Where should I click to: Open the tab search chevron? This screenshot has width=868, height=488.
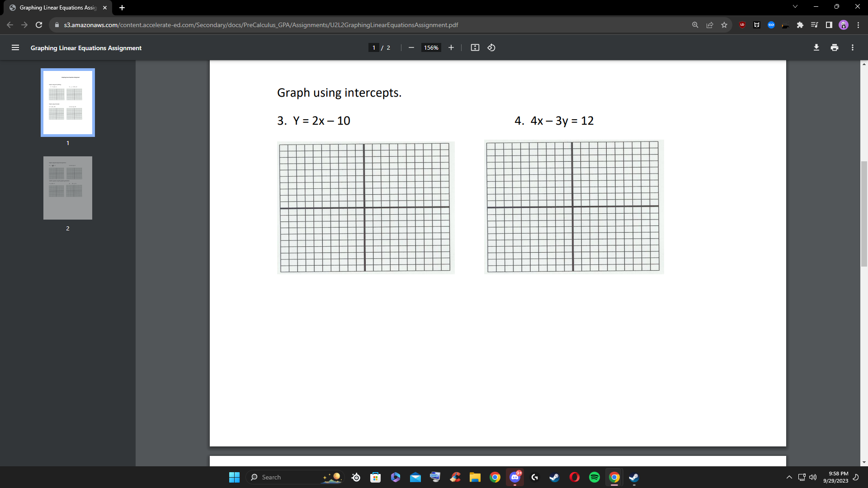click(795, 6)
